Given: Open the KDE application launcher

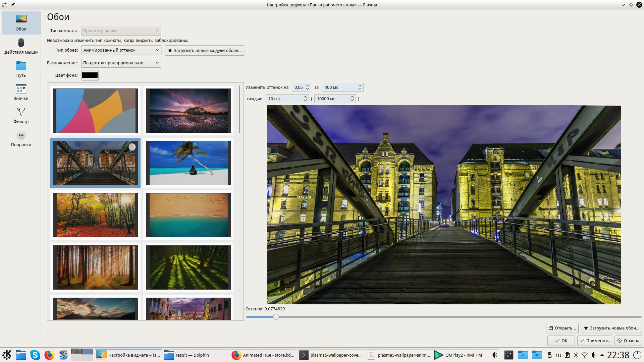Looking at the screenshot, I should point(7,355).
